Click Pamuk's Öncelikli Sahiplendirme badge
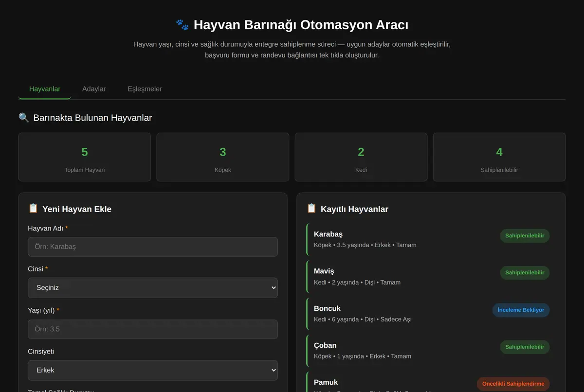 click(x=513, y=384)
